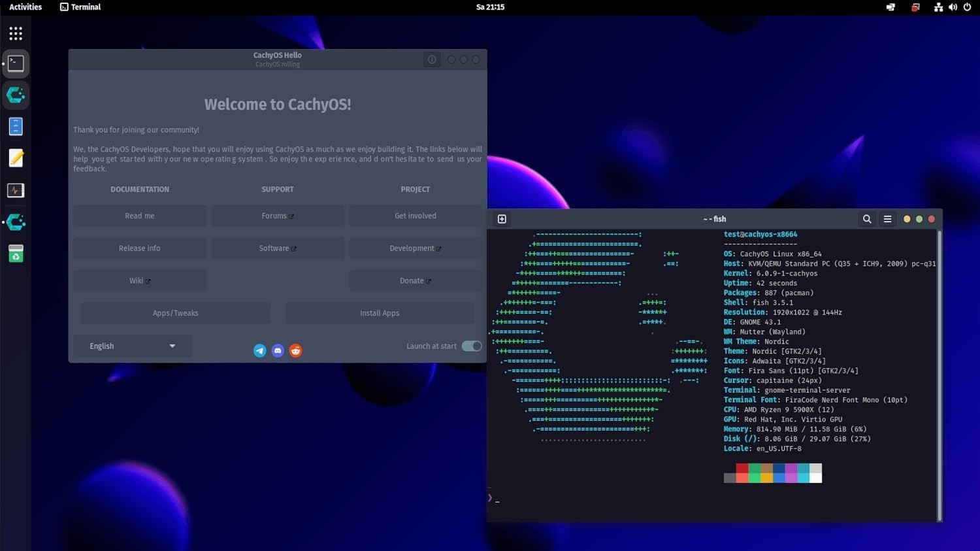Click the About info icon in CachyOS Hello
This screenshot has width=980, height=551.
pyautogui.click(x=432, y=59)
